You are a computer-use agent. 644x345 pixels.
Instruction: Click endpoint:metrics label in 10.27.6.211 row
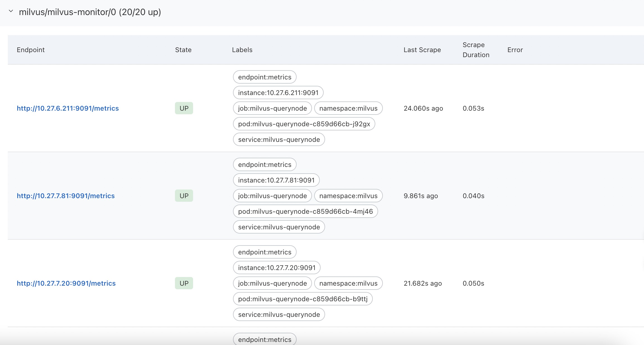[x=265, y=77]
